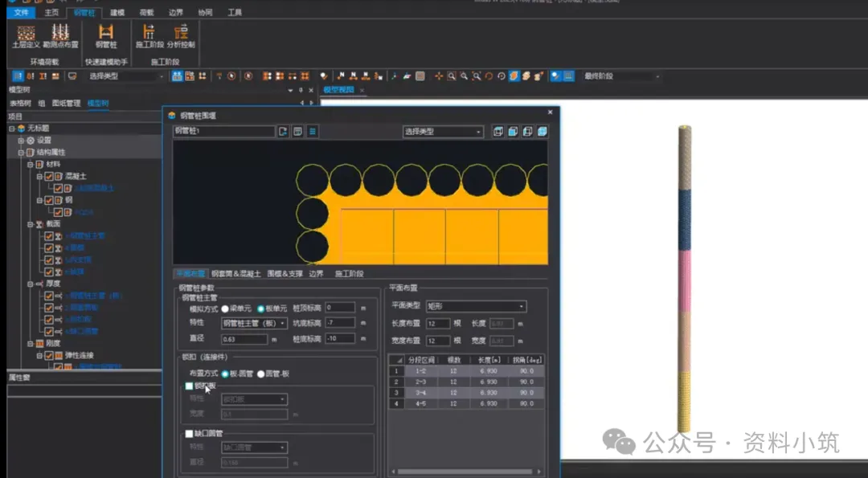Select the 梁单元 radio option

tap(225, 308)
